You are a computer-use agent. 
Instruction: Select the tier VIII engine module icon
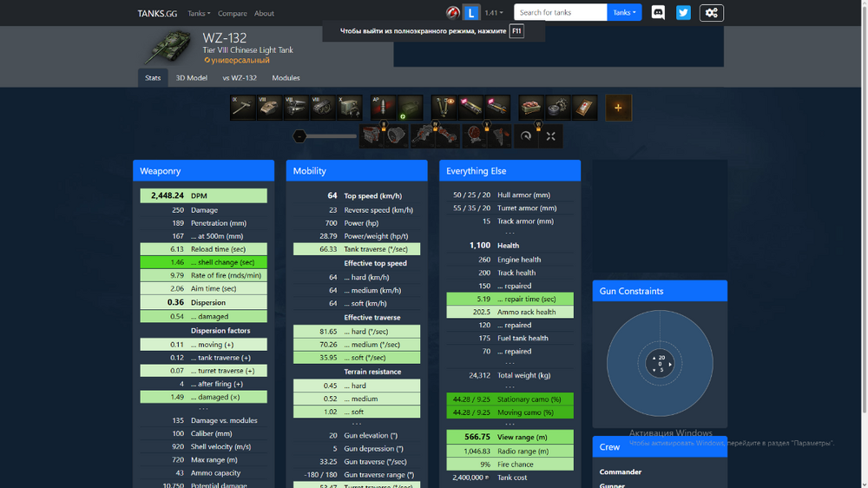click(296, 108)
